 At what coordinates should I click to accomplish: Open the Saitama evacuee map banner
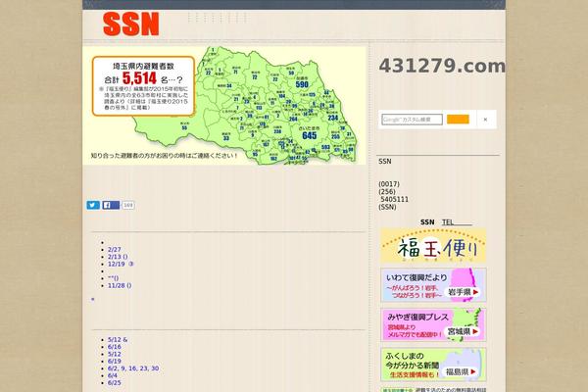coord(224,106)
